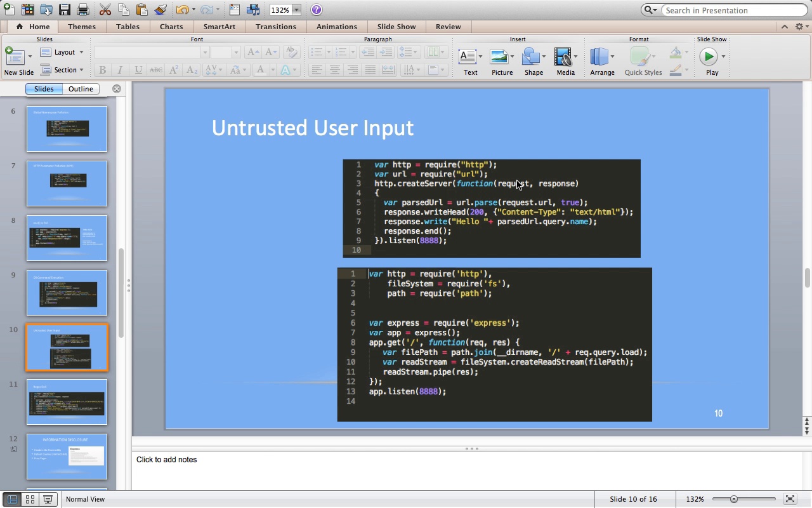Expand the font name combo box
The height and width of the screenshot is (508, 812).
coord(204,52)
